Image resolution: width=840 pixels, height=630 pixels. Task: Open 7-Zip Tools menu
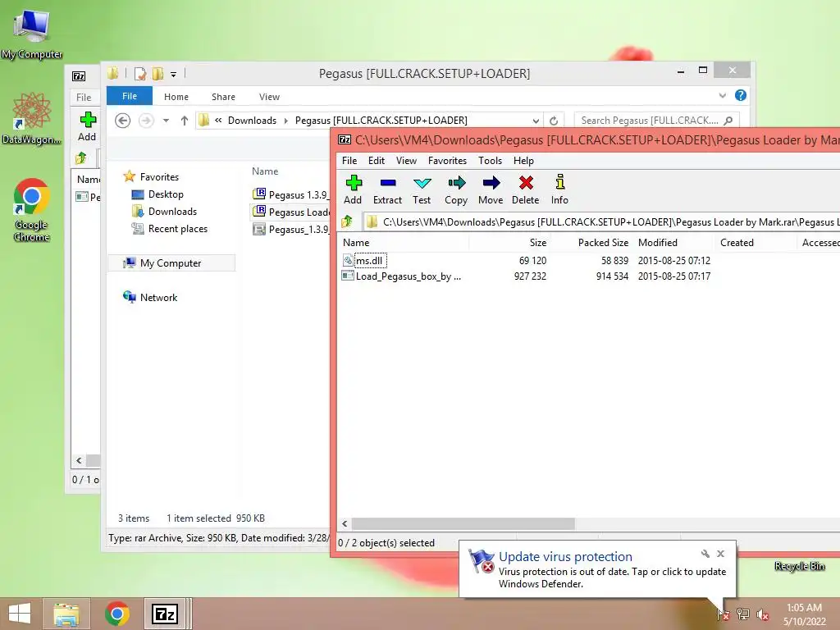[491, 161]
